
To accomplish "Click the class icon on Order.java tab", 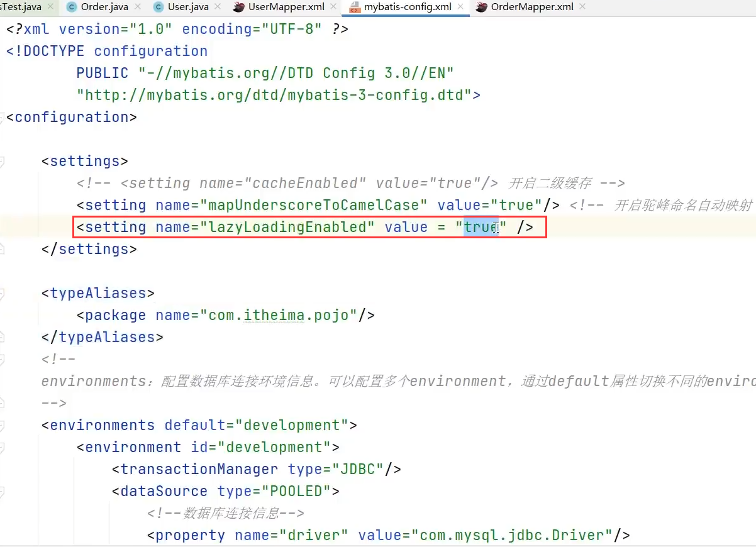I will (72, 8).
